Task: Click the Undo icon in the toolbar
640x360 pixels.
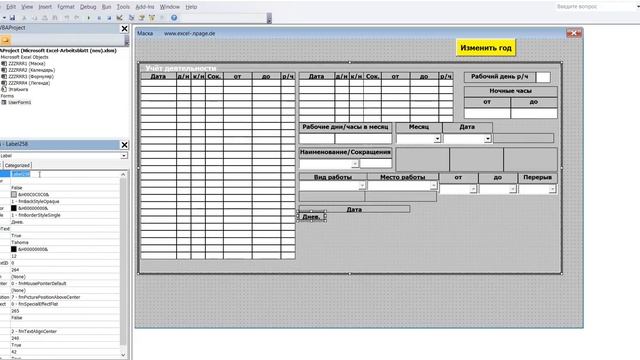Action: coord(67,18)
